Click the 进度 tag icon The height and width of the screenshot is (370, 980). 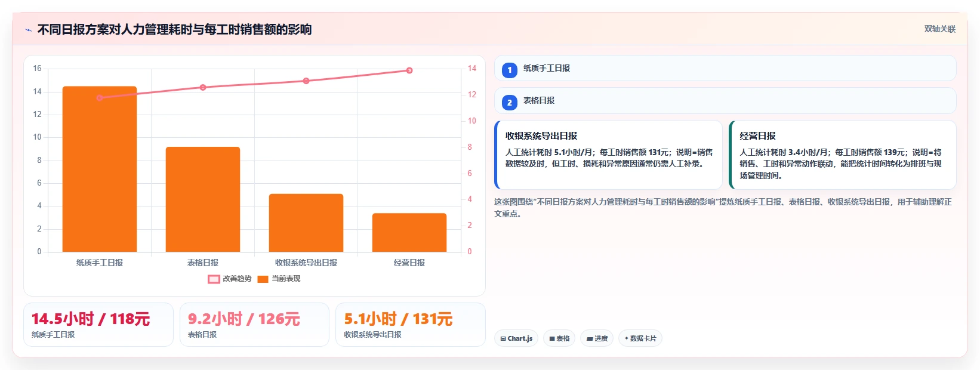coord(590,338)
